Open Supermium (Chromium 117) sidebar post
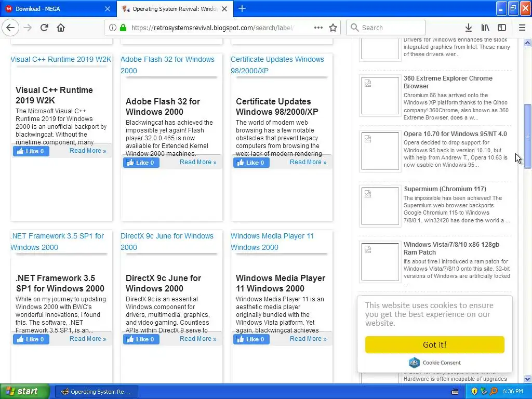This screenshot has width=532, height=399. click(x=445, y=189)
